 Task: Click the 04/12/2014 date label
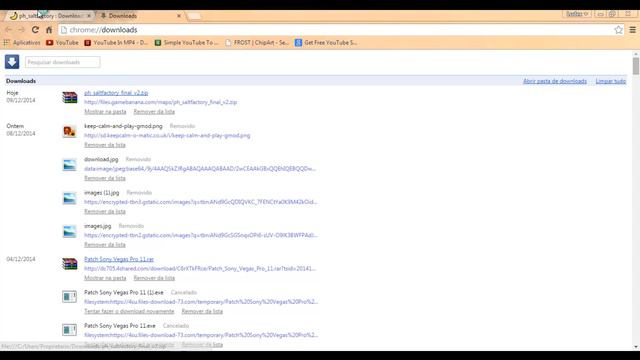click(x=21, y=259)
